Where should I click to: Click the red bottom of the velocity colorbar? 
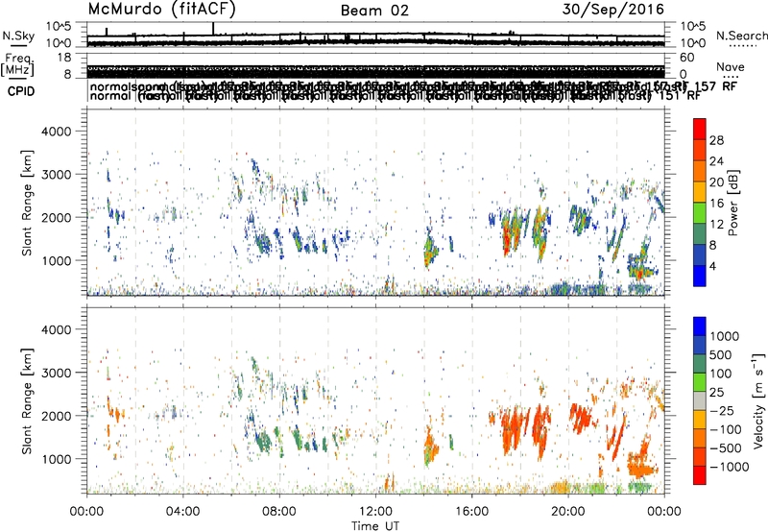(700, 475)
